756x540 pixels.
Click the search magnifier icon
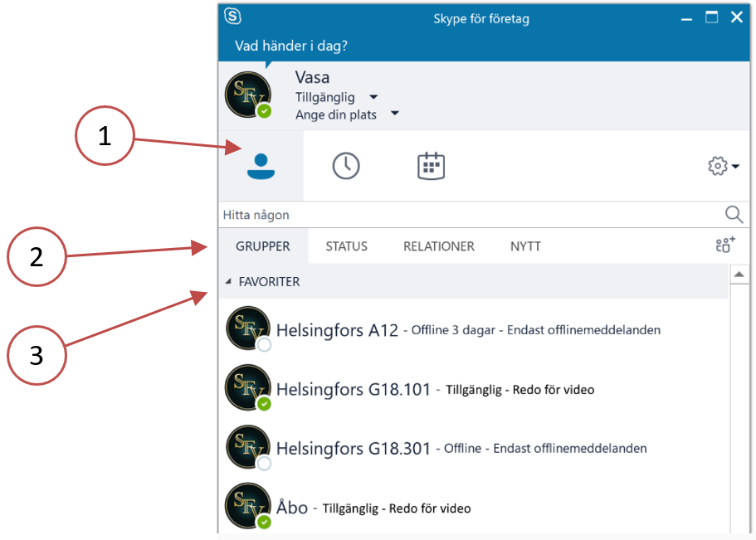pyautogui.click(x=734, y=215)
